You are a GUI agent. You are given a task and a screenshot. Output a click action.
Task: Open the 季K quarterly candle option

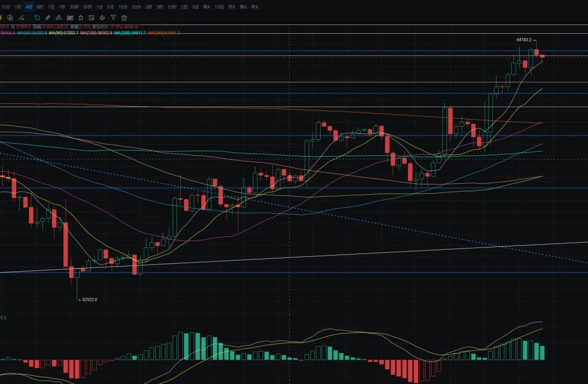[x=243, y=7]
